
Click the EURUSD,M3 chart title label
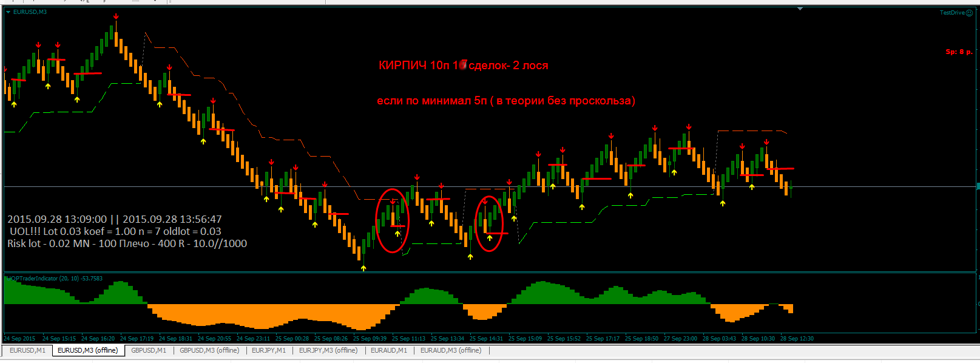pyautogui.click(x=30, y=12)
